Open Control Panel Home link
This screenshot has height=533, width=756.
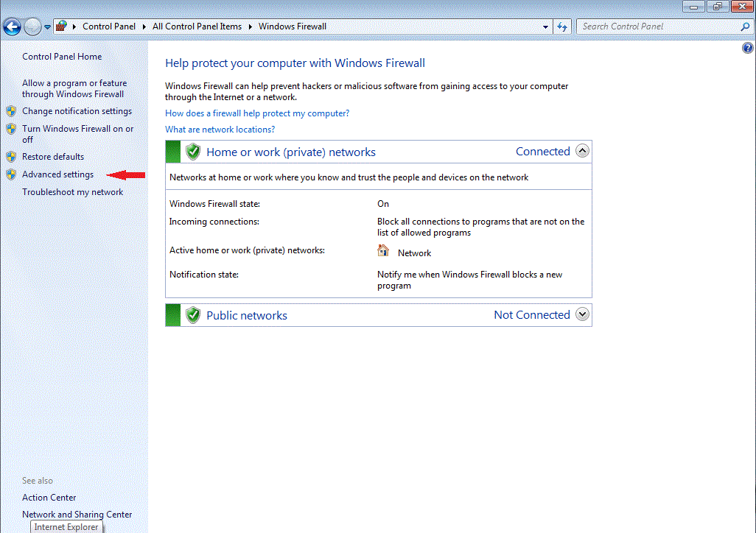tap(62, 57)
